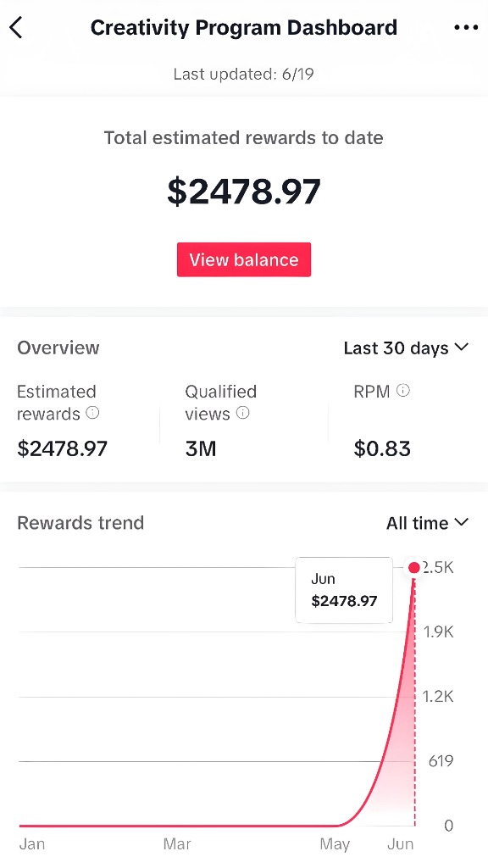
Task: Open the three-dot more options menu
Action: 466,27
